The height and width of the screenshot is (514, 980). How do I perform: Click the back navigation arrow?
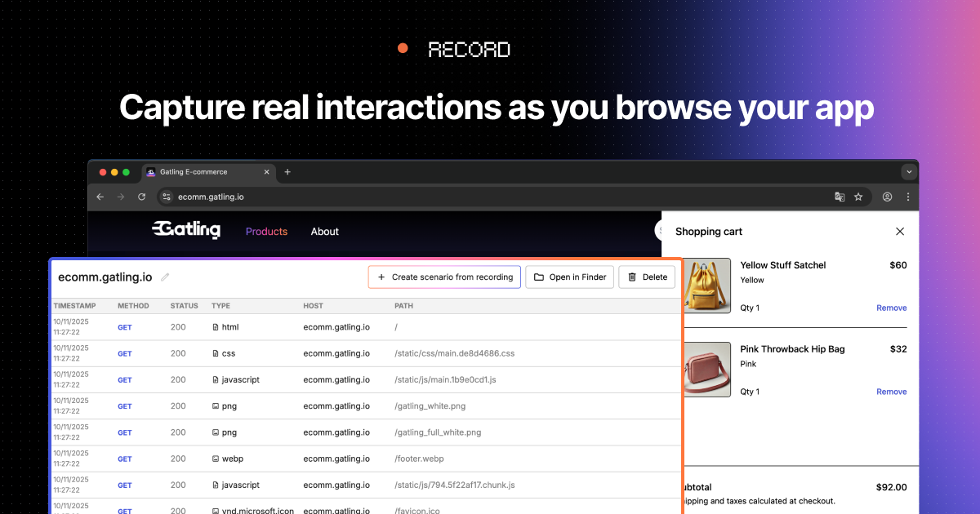coord(100,197)
